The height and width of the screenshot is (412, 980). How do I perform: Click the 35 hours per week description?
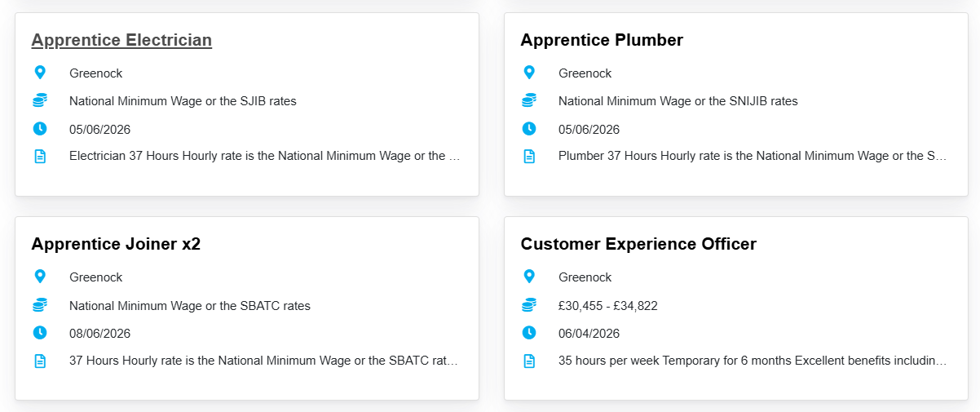tap(752, 360)
